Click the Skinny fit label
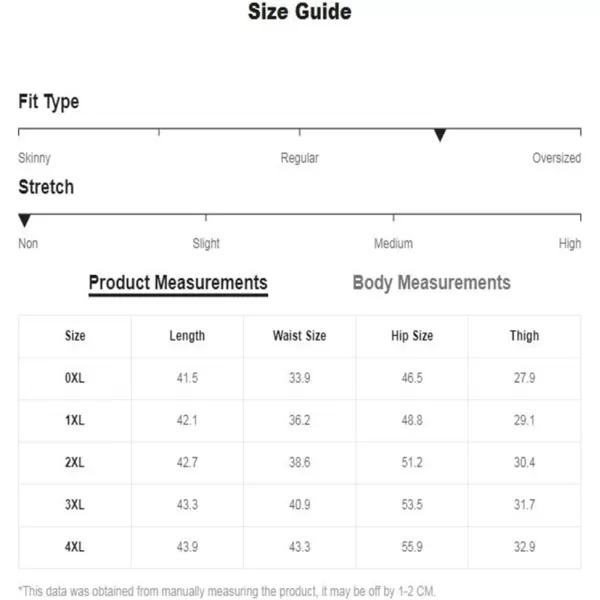Screen dimensions: 600x600 pyautogui.click(x=34, y=158)
